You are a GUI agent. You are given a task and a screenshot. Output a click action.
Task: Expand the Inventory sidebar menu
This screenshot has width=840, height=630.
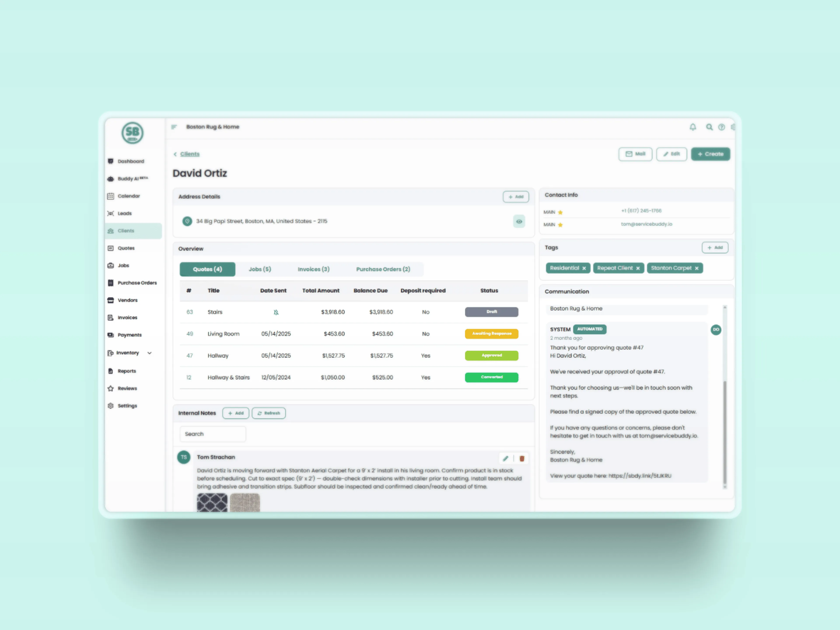pyautogui.click(x=149, y=353)
